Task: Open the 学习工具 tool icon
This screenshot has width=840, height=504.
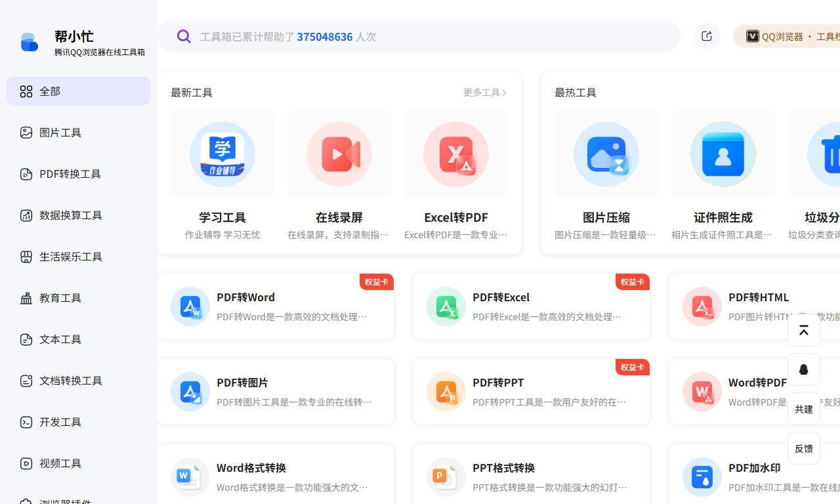Action: coord(222,154)
